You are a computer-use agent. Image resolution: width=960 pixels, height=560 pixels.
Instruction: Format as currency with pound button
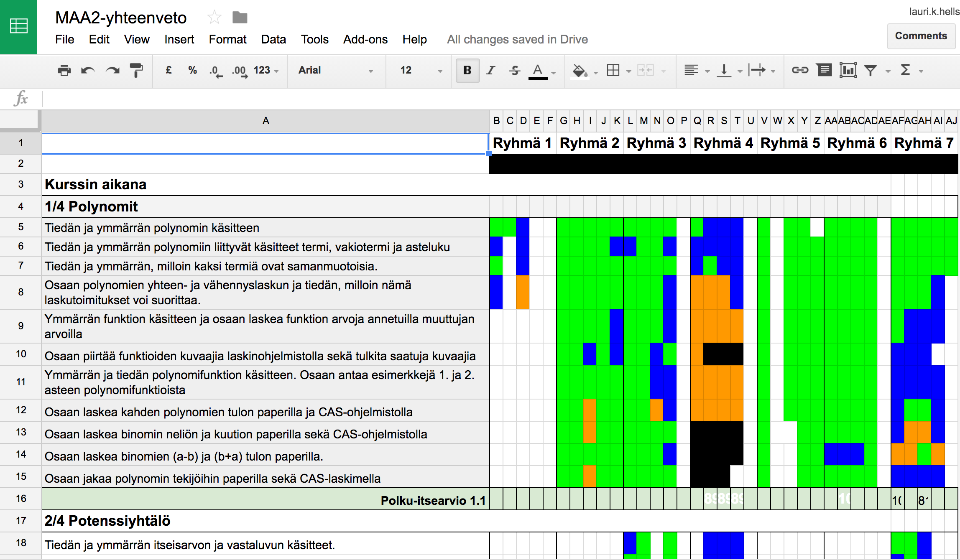(x=169, y=70)
